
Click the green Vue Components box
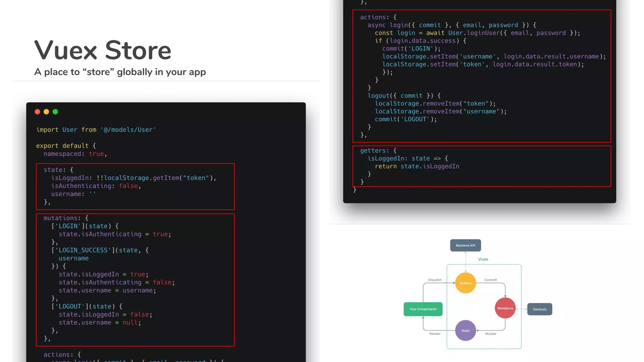click(423, 309)
